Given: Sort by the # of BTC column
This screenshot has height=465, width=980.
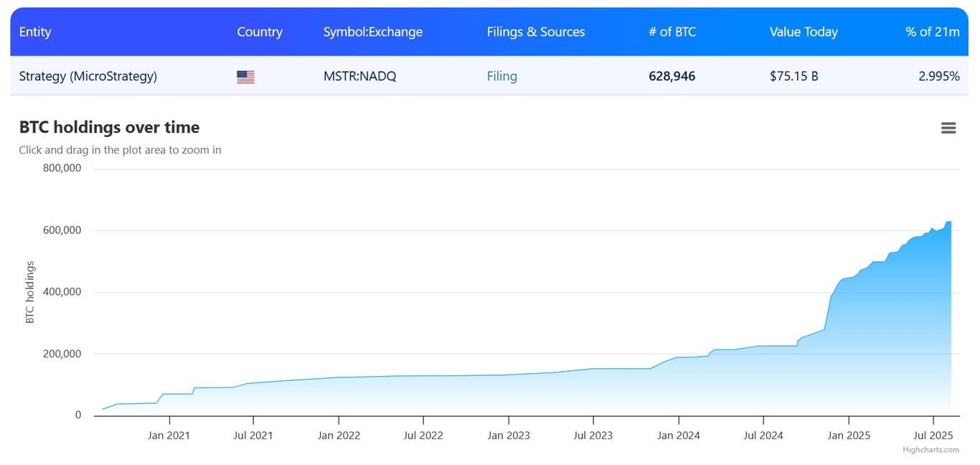Looking at the screenshot, I should [x=672, y=32].
